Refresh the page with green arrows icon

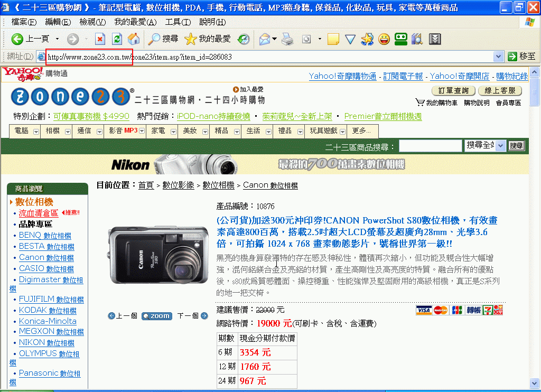[x=117, y=39]
